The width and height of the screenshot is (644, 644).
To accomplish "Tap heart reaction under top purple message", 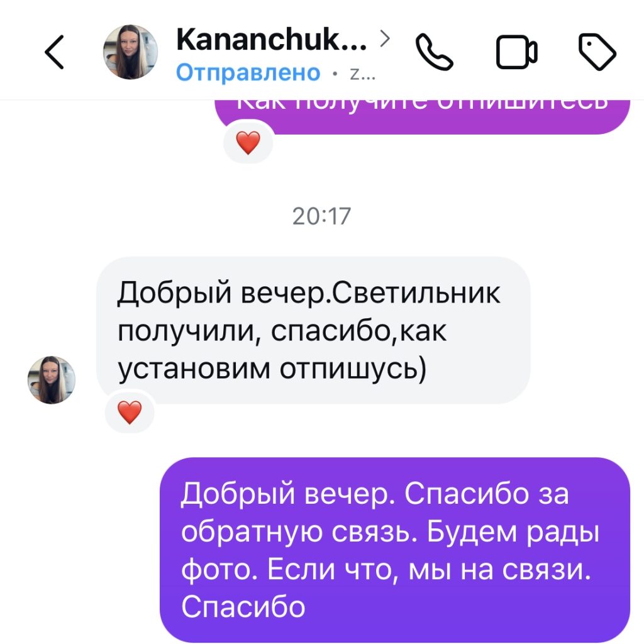I will (248, 143).
